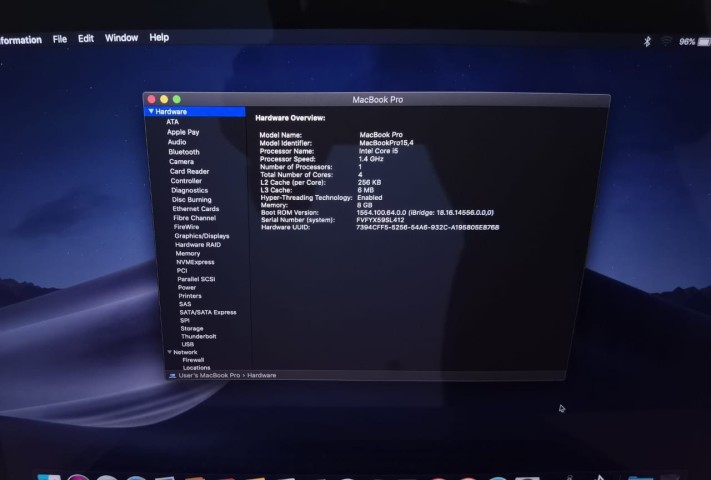Image resolution: width=711 pixels, height=480 pixels.
Task: Open the System Information app menu
Action: 20,40
